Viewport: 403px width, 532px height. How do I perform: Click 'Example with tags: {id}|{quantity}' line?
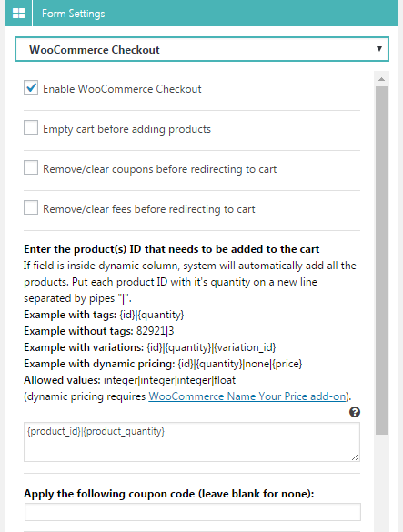104,315
